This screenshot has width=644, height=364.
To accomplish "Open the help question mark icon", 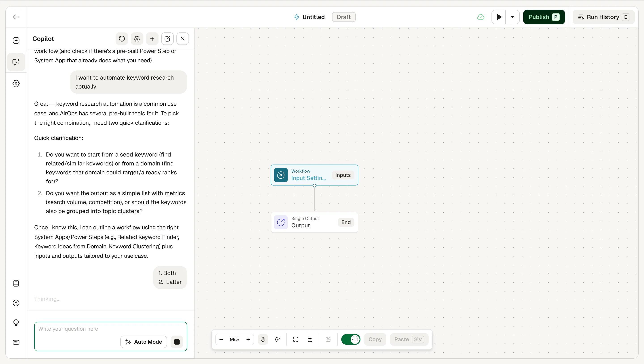I will click(x=16, y=303).
